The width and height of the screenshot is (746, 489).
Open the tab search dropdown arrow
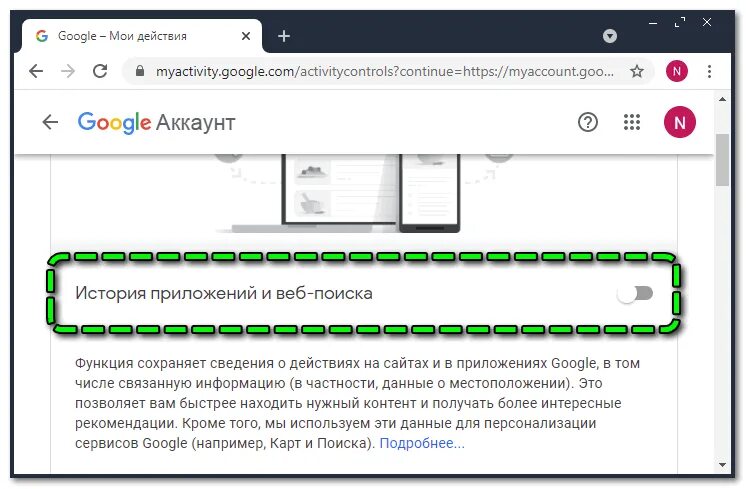coord(609,36)
